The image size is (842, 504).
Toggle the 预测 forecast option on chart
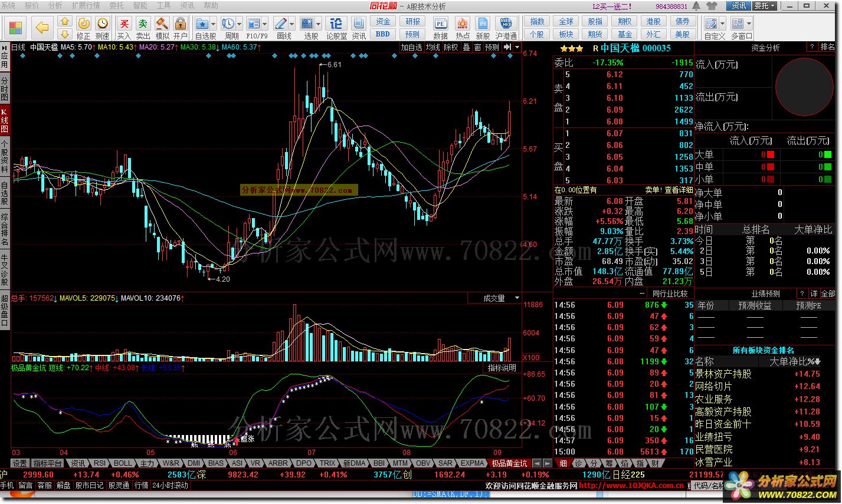492,47
